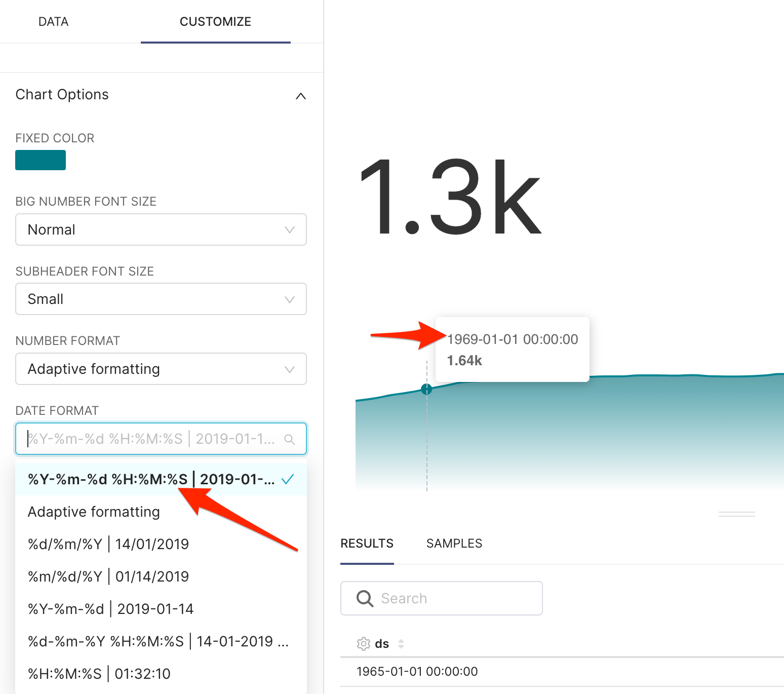
Task: Click the teal Fixed Color swatch
Action: coord(40,160)
